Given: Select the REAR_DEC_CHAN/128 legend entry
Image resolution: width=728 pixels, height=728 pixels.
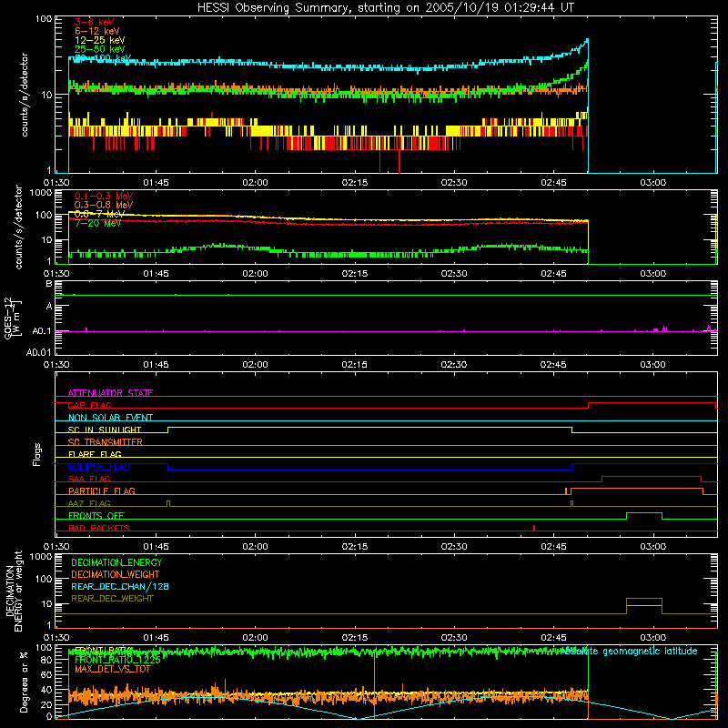Looking at the screenshot, I should click(x=120, y=586).
